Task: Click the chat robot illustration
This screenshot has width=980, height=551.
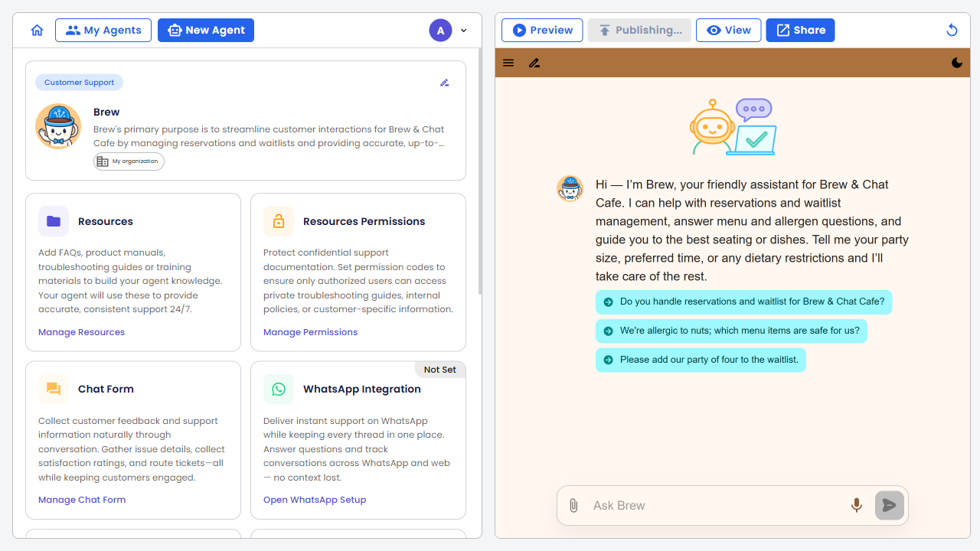Action: click(x=733, y=127)
